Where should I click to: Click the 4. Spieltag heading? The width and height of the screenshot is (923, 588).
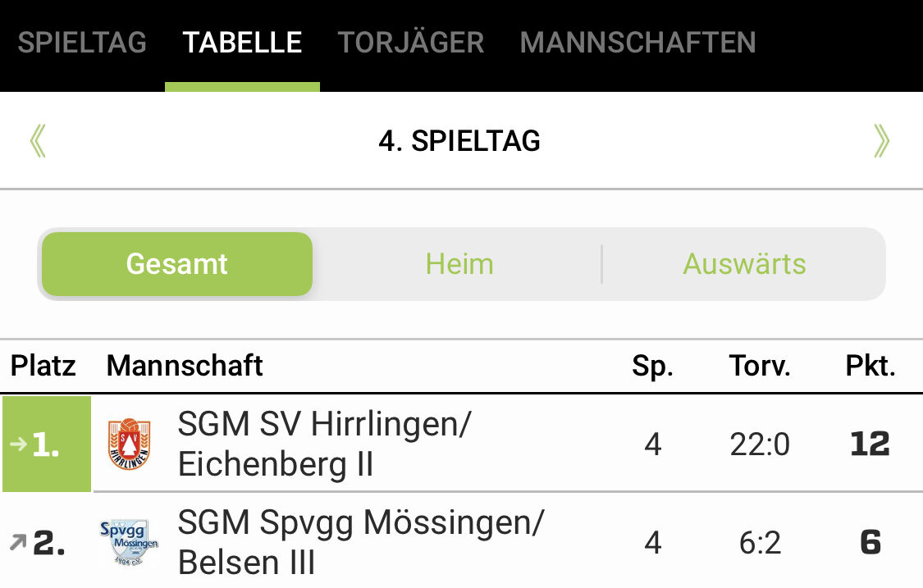459,141
